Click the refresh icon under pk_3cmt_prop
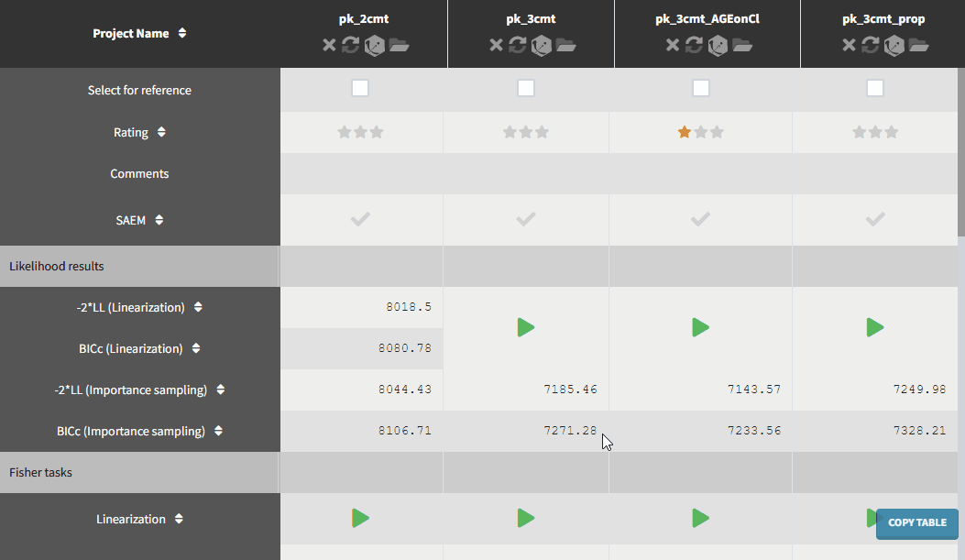The height and width of the screenshot is (560, 965). tap(871, 46)
